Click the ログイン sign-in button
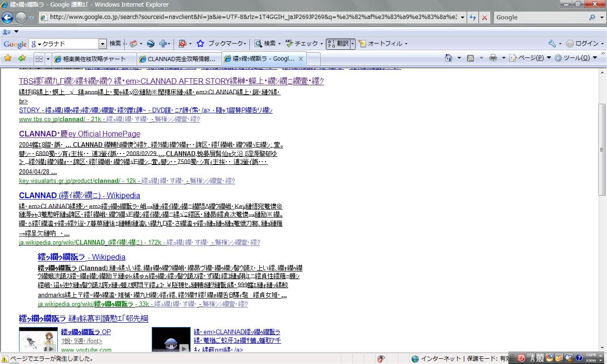Screen dimensions: 607x364 [582, 44]
